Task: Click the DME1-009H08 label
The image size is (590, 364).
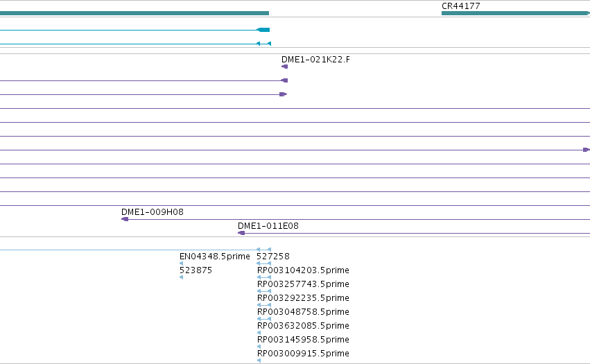Action: coord(153,212)
